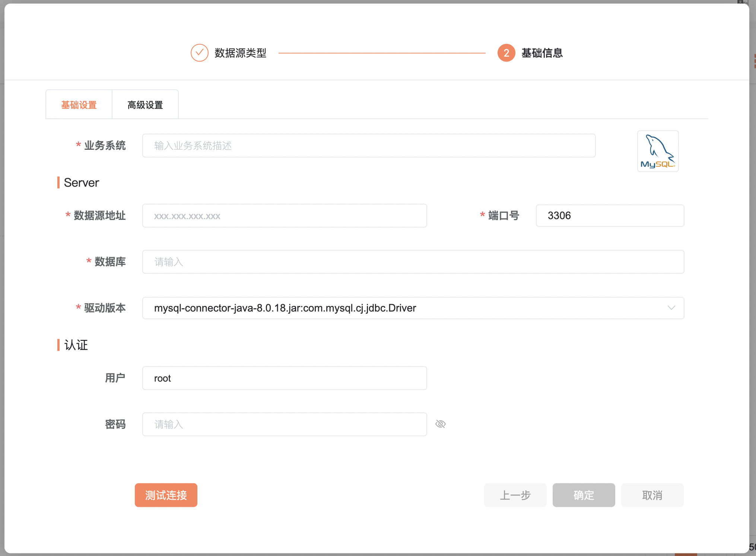
Task: Click the completed 数据源类型 step checkmark
Action: pos(200,53)
